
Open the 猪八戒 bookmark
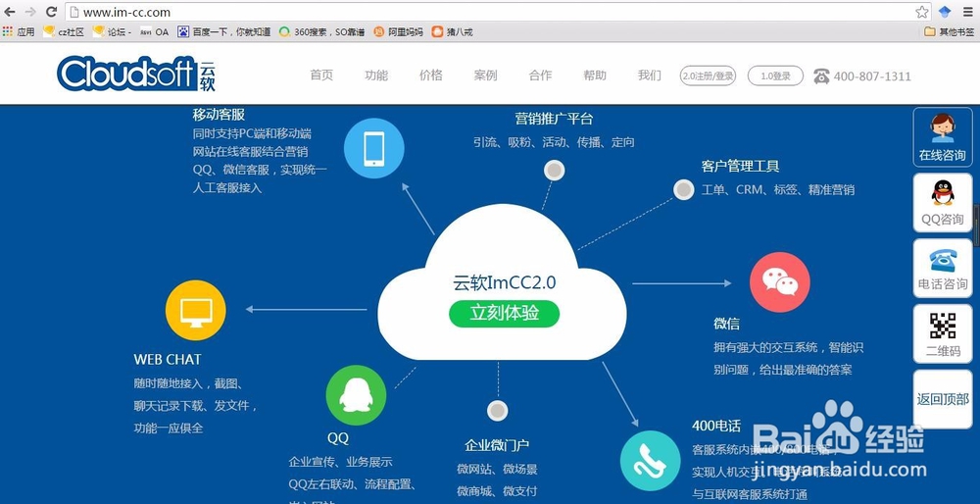coord(452,32)
